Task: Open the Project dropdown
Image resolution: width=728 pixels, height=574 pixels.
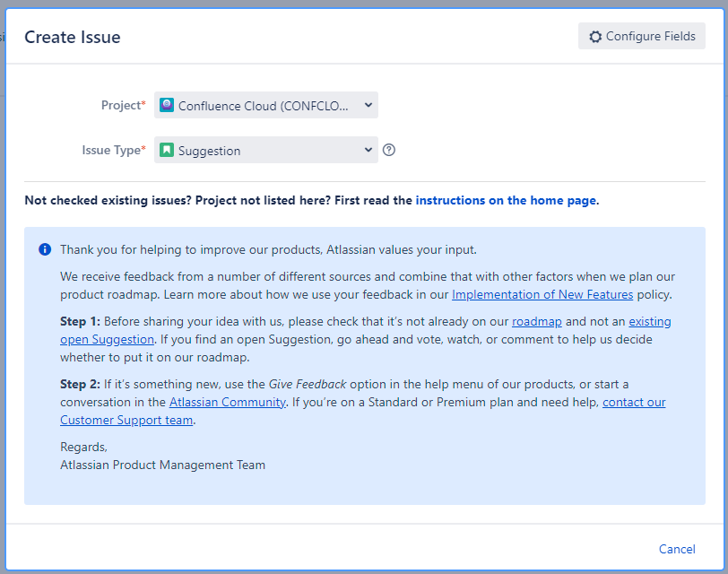Action: tap(266, 106)
